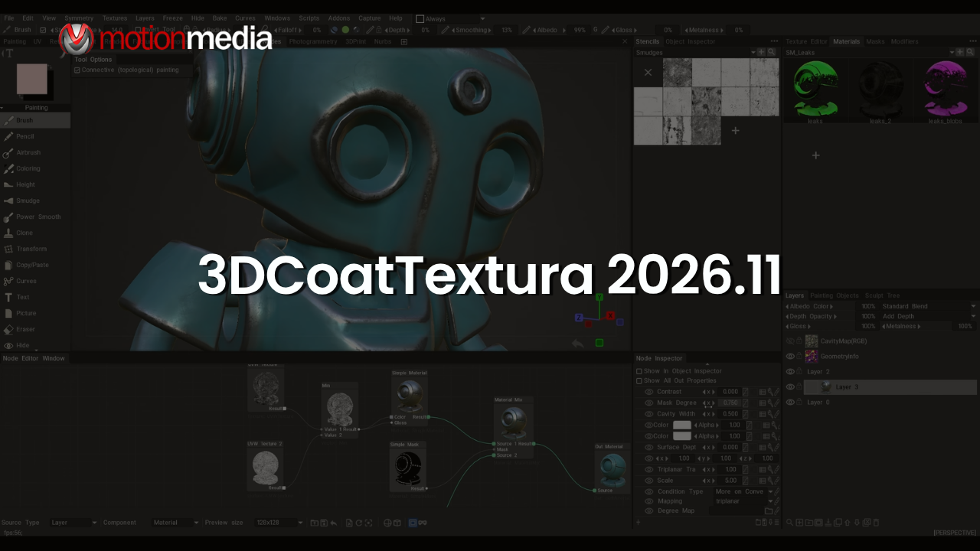The image size is (980, 551).
Task: Add new stencil with plus button
Action: tap(735, 130)
